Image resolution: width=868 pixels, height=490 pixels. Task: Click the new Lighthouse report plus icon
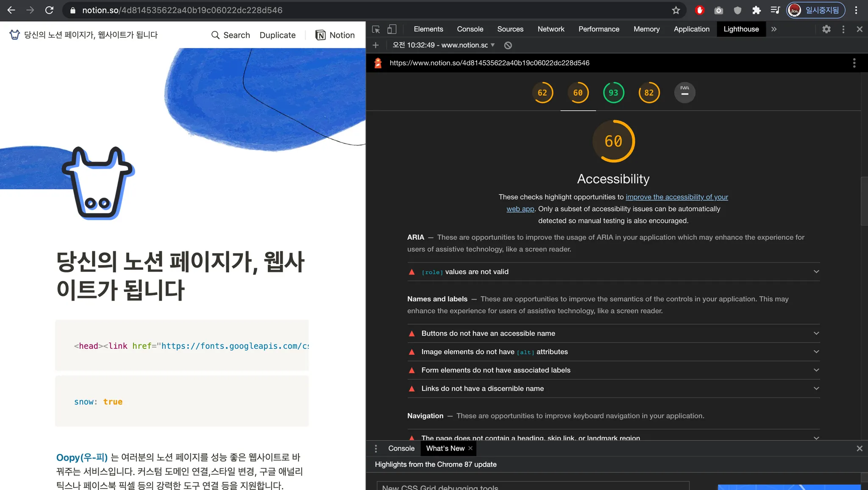(376, 45)
